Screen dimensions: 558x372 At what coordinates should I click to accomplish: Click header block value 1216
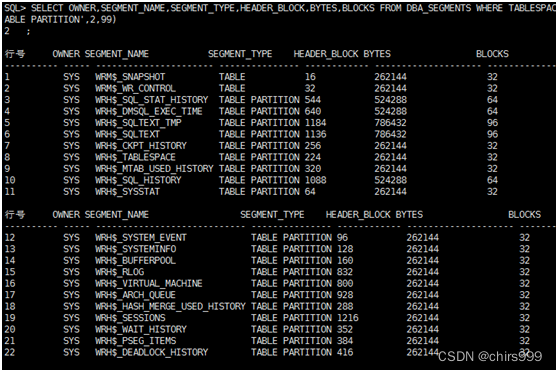pyautogui.click(x=348, y=318)
